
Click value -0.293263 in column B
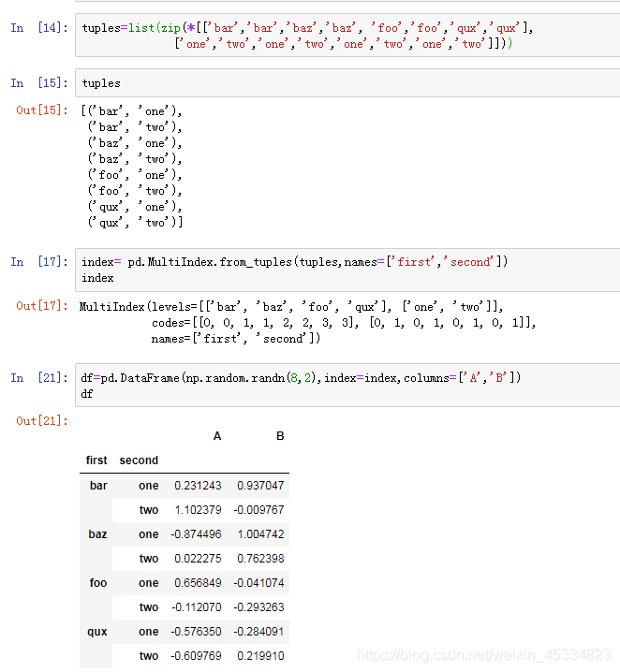click(x=258, y=607)
